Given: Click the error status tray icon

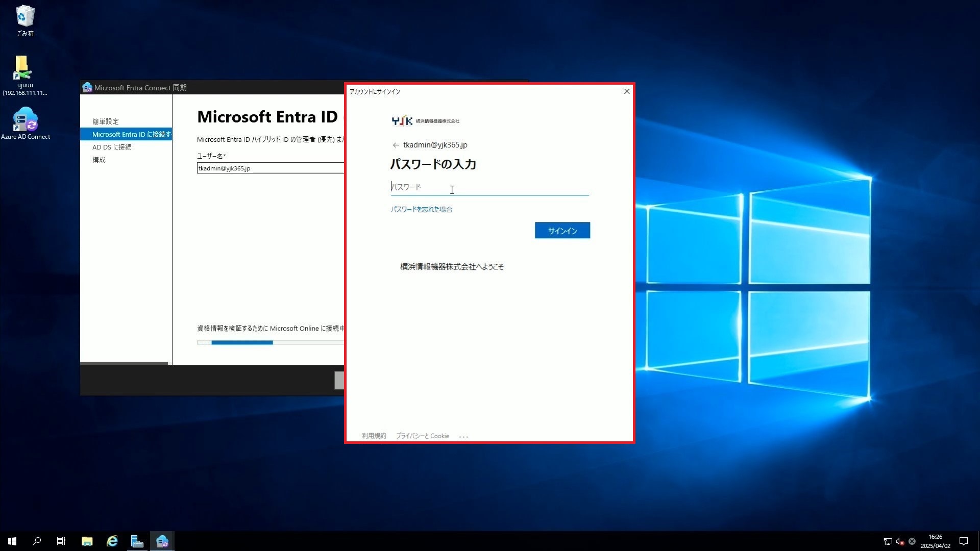Looking at the screenshot, I should (912, 541).
